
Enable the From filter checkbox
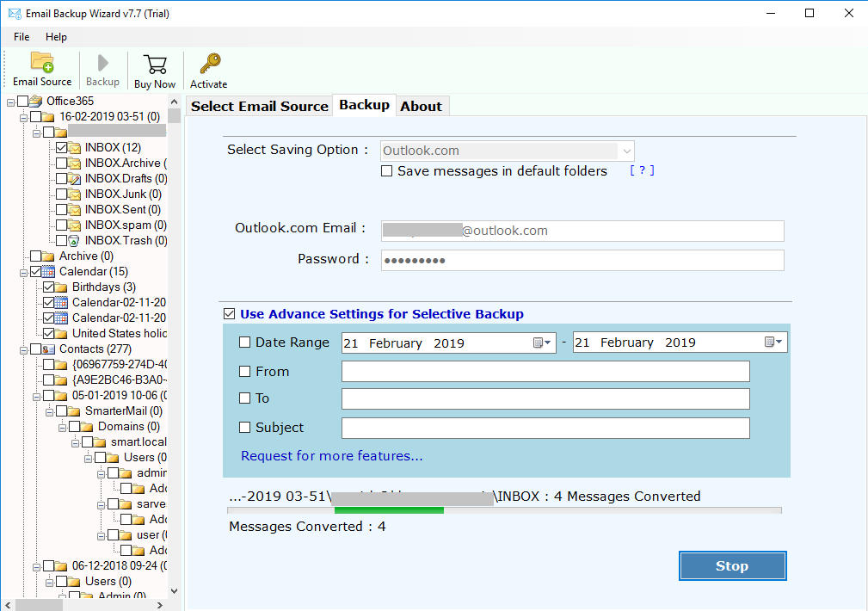click(244, 371)
